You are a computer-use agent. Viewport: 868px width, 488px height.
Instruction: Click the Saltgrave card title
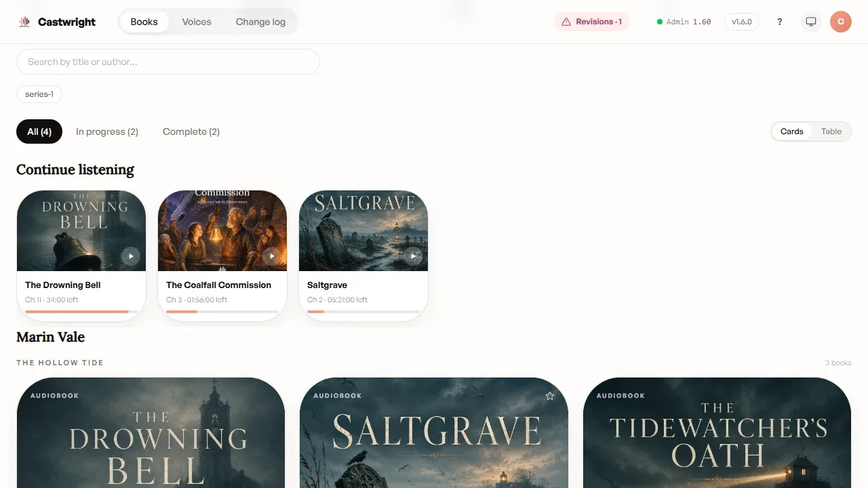click(327, 285)
